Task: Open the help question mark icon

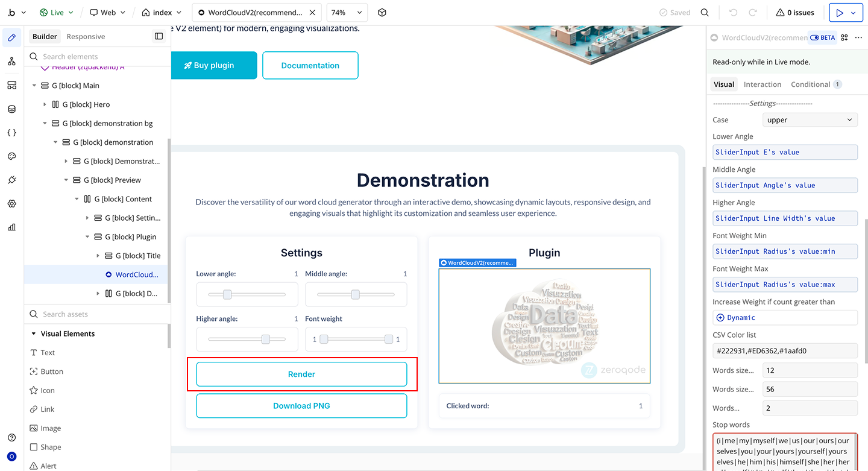Action: tap(11, 438)
